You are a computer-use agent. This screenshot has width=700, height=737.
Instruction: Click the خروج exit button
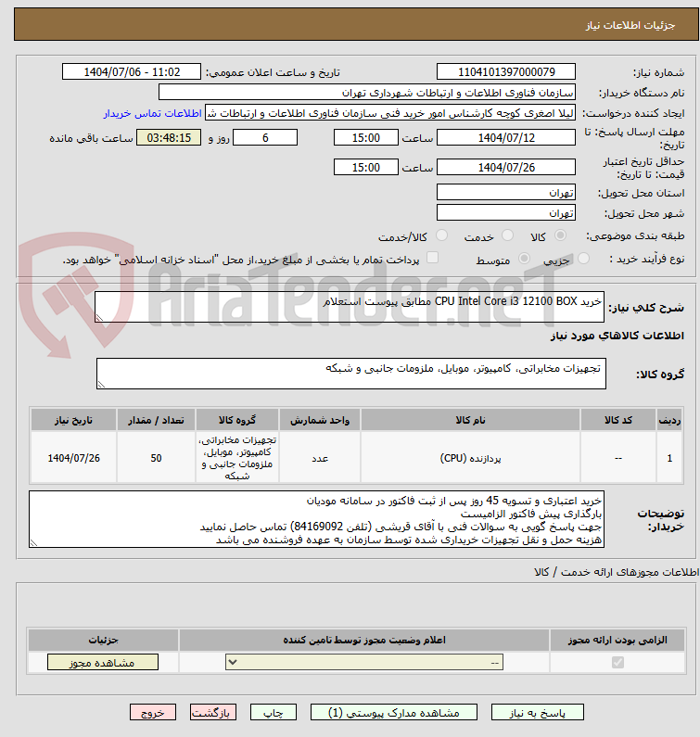(x=153, y=713)
